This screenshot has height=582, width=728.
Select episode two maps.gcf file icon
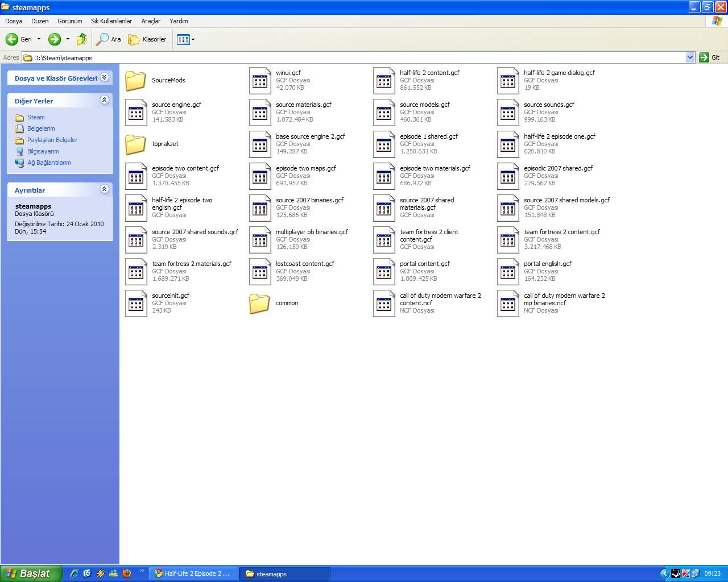coord(260,176)
